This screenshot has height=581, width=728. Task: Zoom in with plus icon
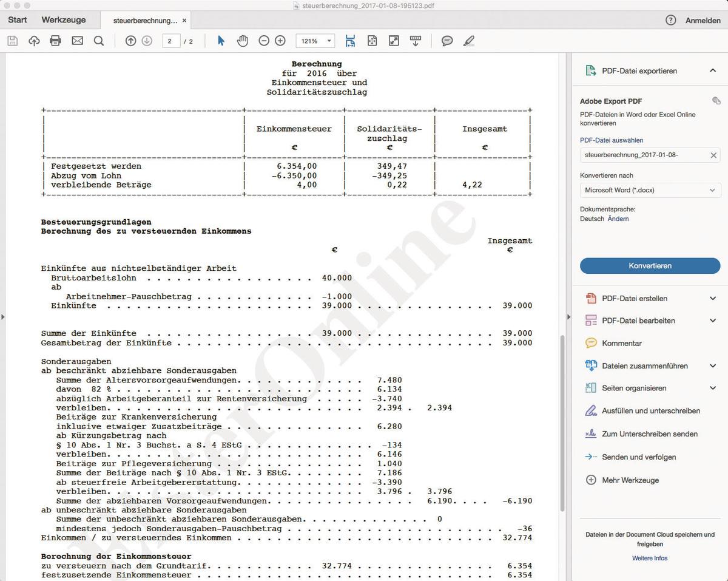coord(280,41)
